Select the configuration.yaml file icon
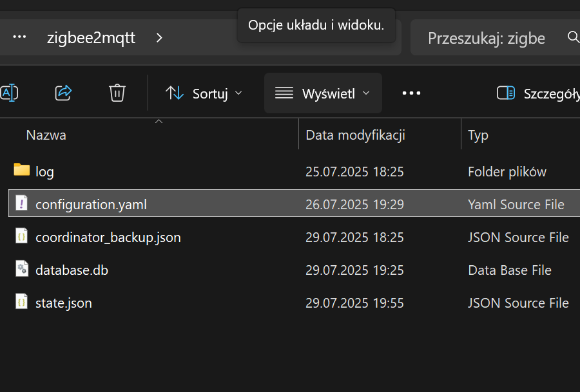This screenshot has height=392, width=580. pyautogui.click(x=21, y=203)
